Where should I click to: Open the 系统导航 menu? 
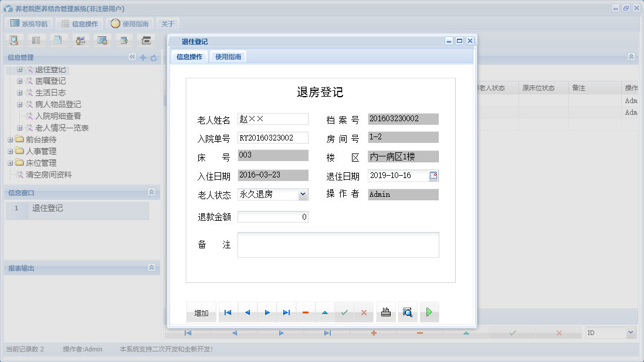tap(29, 23)
